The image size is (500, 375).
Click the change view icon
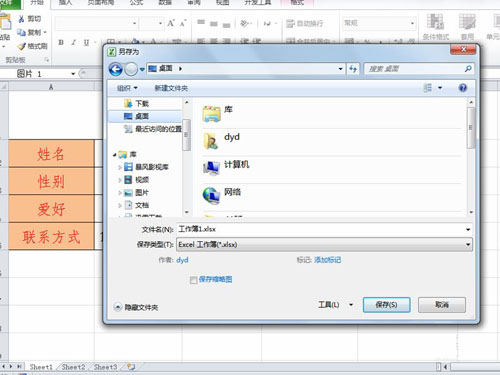tap(428, 88)
